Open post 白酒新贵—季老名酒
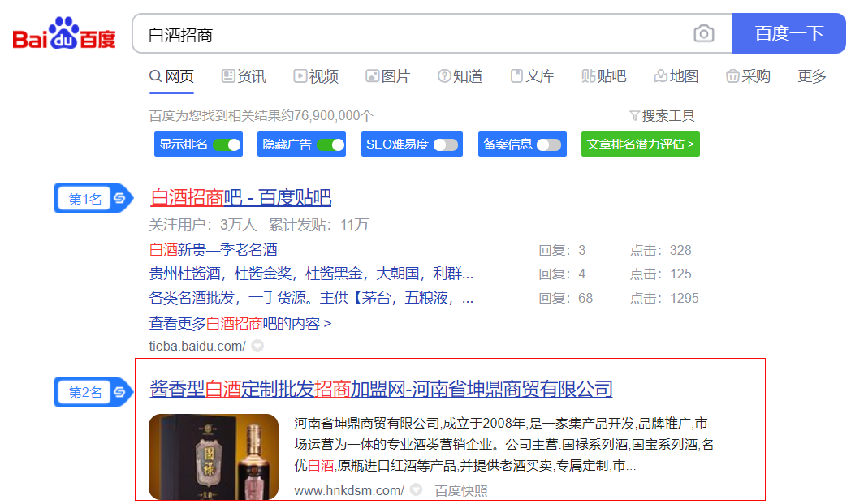851x504 pixels. (x=214, y=250)
